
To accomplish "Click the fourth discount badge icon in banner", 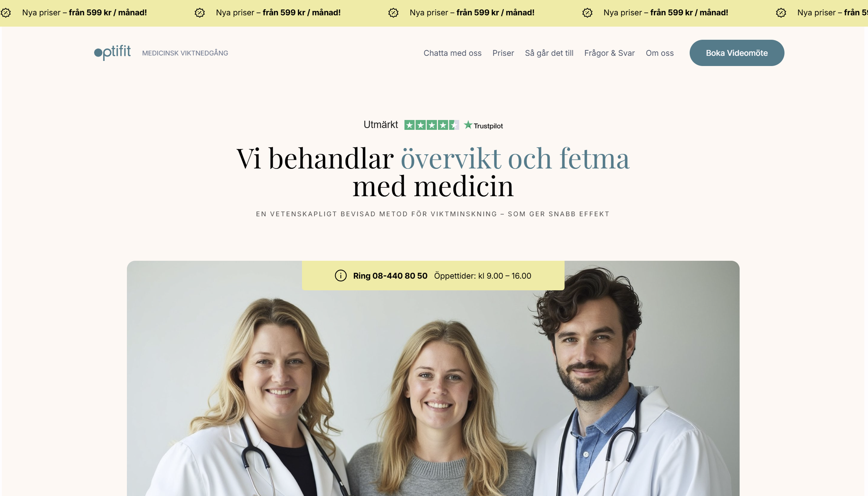I will click(587, 13).
